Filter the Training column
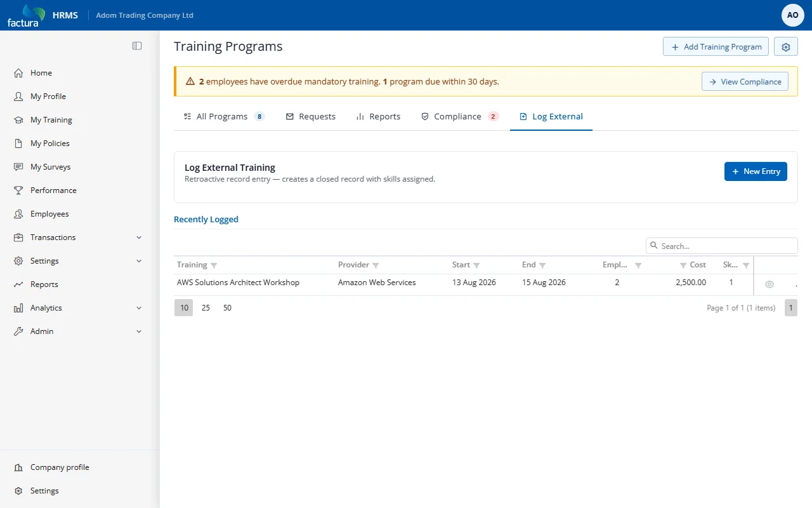Viewport: 812px width, 508px height. point(214,265)
